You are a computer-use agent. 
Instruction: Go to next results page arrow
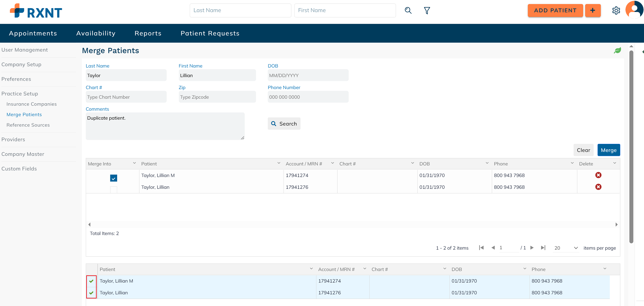coord(532,248)
